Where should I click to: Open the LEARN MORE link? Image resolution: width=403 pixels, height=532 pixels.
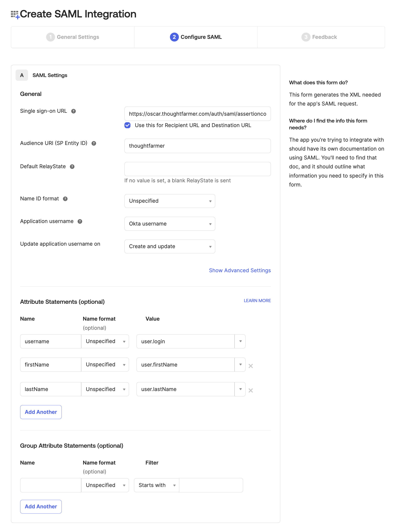(257, 301)
